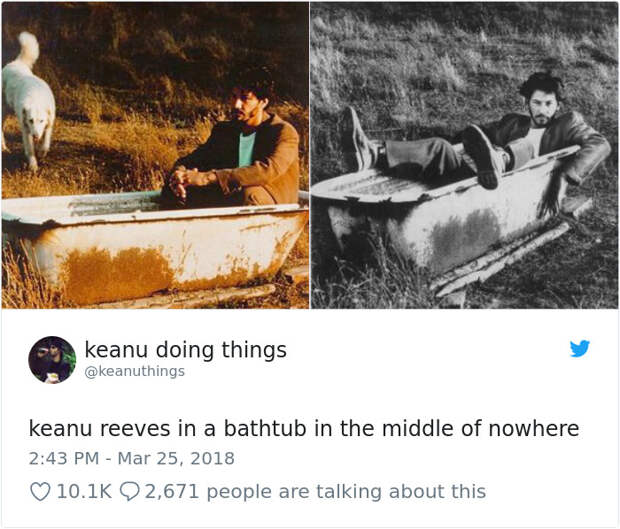This screenshot has width=620, height=529.
Task: Visit the "keanu doing things" display name
Action: pos(185,350)
